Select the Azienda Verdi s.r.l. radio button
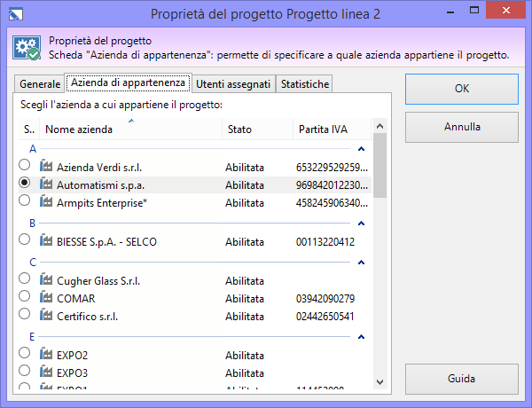532x408 pixels. pyautogui.click(x=25, y=165)
